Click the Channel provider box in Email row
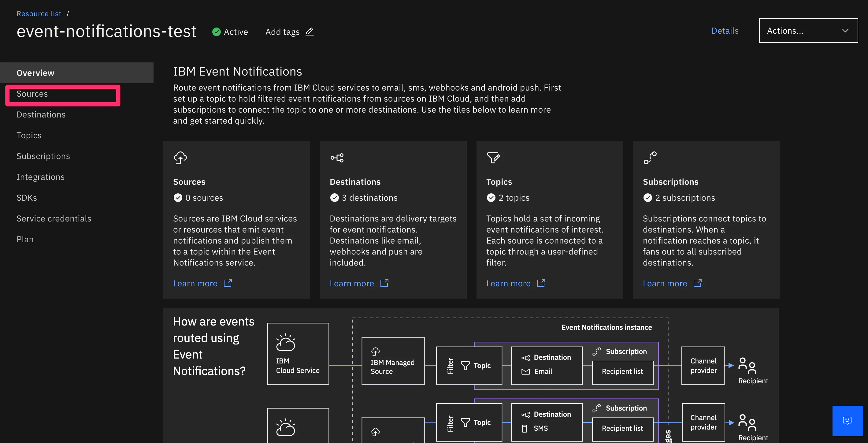 click(703, 366)
